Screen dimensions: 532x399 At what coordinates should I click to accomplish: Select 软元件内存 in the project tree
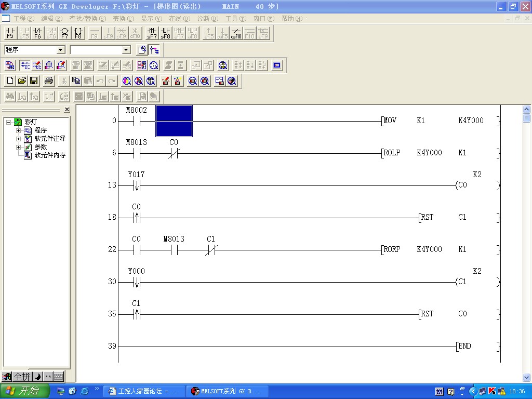50,155
